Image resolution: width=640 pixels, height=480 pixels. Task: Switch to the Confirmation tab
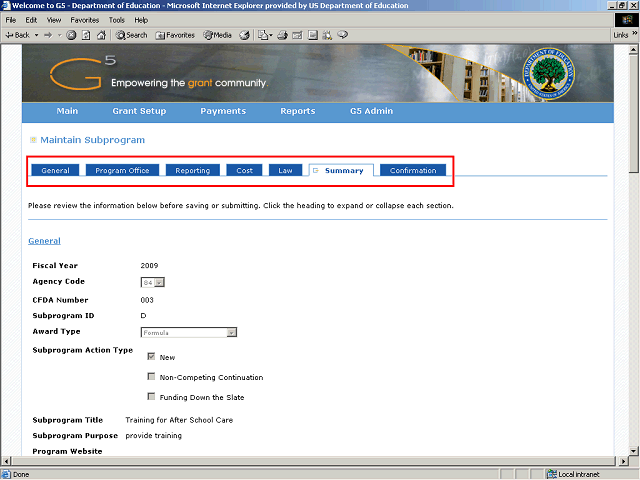point(413,170)
